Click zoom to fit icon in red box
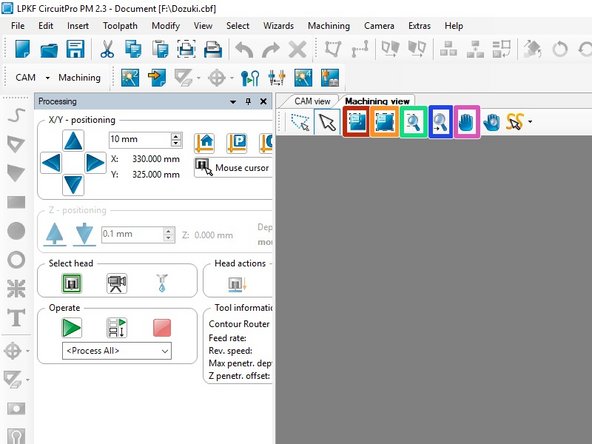The width and height of the screenshot is (592, 444). (x=356, y=122)
